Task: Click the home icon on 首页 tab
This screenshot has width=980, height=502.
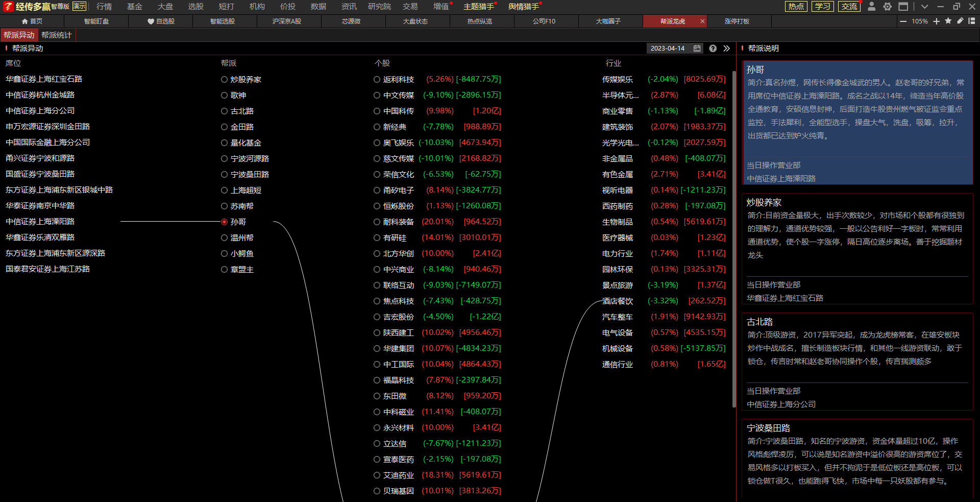Action: tap(24, 21)
